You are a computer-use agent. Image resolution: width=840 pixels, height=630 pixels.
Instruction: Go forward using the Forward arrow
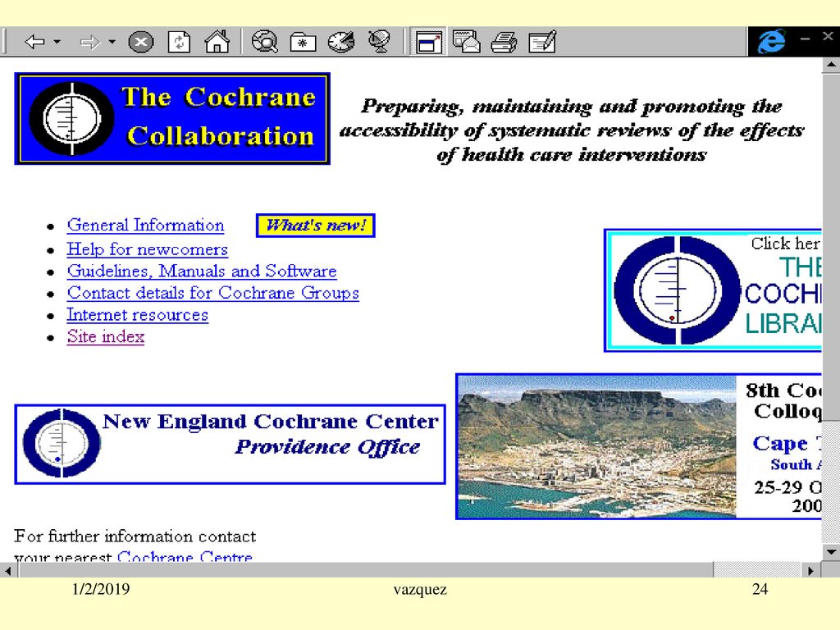[x=90, y=42]
